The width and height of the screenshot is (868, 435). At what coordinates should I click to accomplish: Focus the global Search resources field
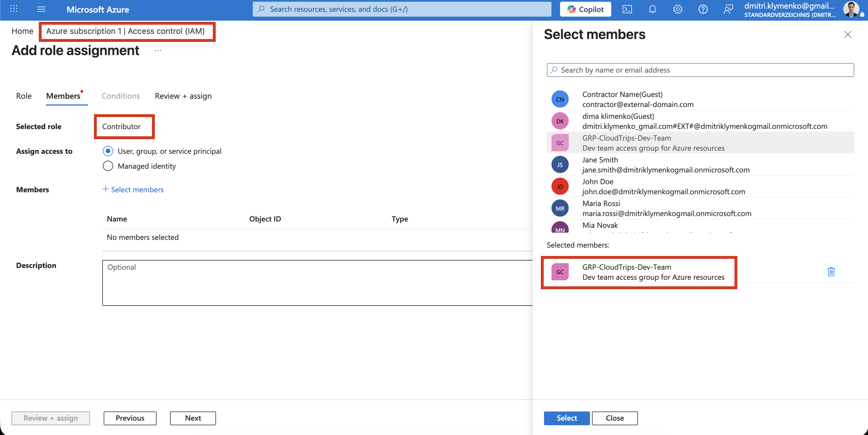[x=402, y=9]
